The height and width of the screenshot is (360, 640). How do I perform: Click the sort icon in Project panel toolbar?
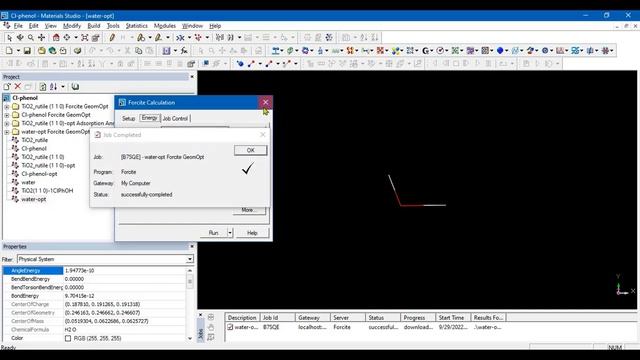click(53, 87)
